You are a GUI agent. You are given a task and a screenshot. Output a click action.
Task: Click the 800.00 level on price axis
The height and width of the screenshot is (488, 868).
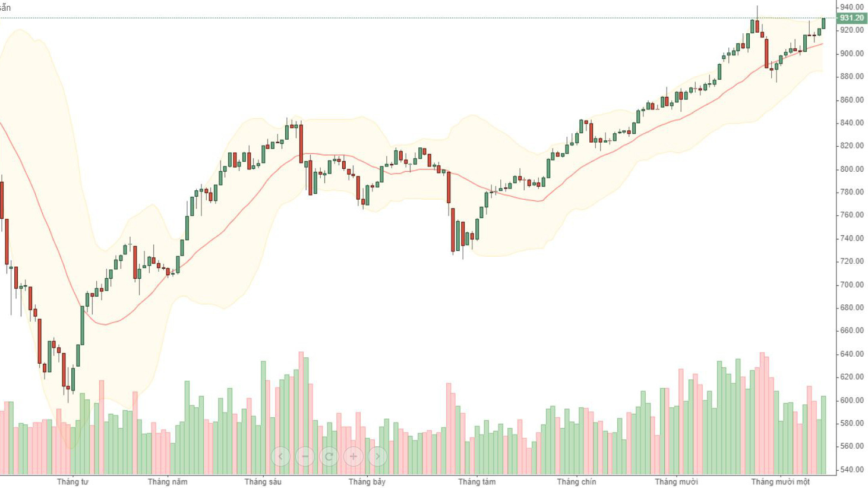point(851,169)
